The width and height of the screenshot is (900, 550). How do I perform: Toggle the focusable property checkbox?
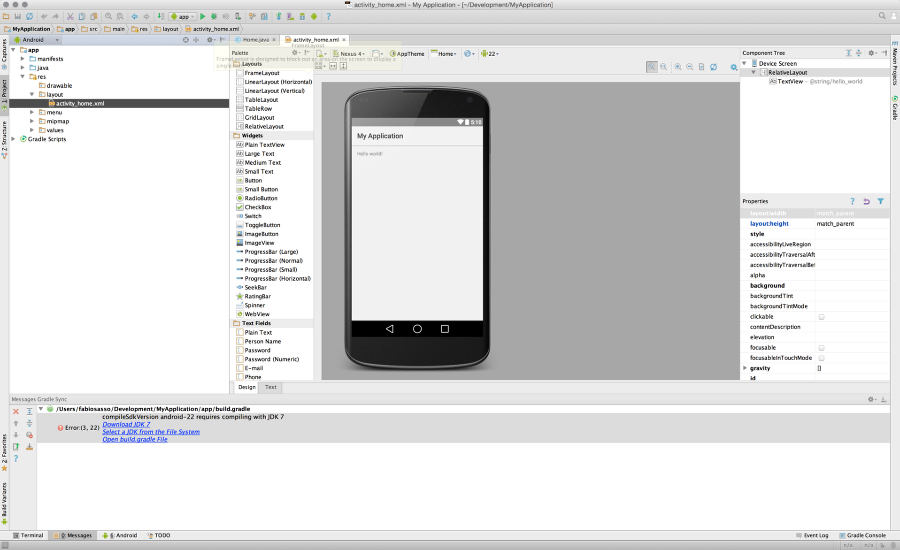821,348
